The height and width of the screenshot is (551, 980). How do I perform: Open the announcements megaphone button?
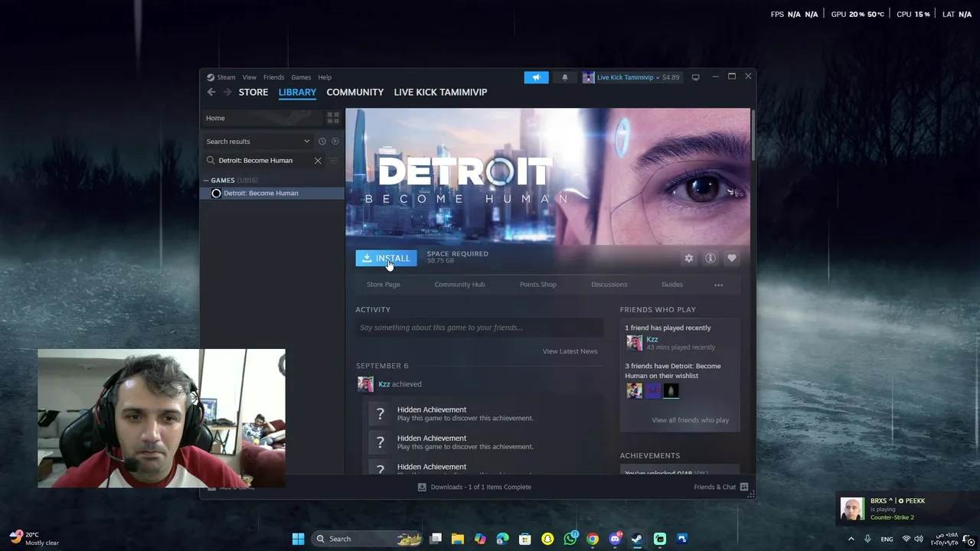tap(536, 77)
